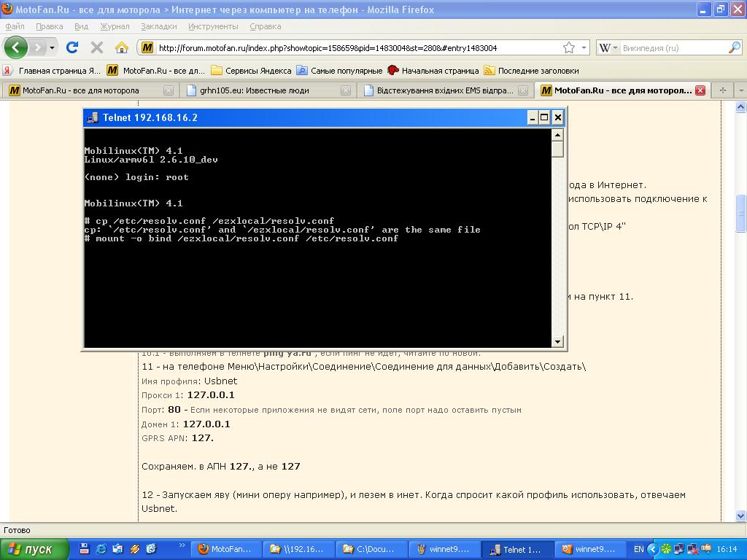Viewport: 747px width, 560px height.
Task: Switch to first winnet9 taskbar button
Action: [x=444, y=550]
